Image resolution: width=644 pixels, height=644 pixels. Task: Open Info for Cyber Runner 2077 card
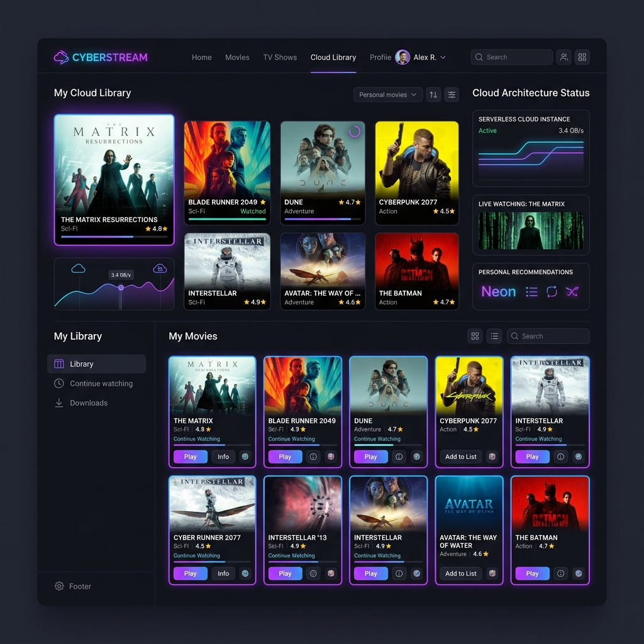(223, 574)
